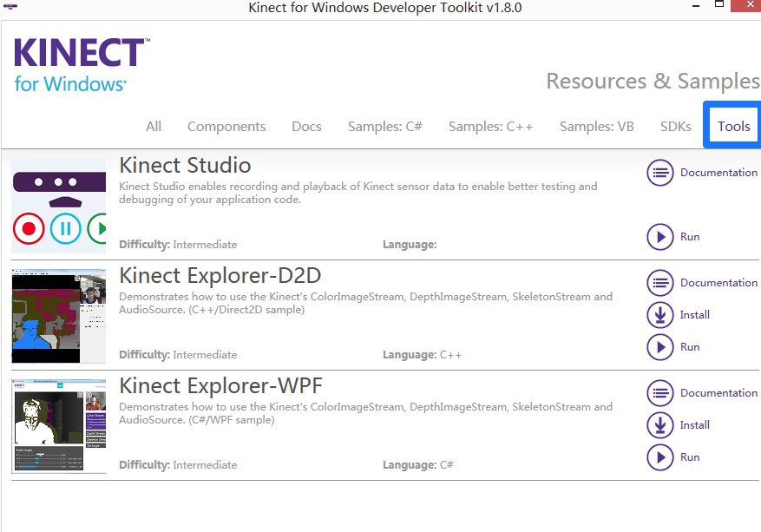Click Kinect Explorer-WPF Documentation list icon

pos(660,393)
